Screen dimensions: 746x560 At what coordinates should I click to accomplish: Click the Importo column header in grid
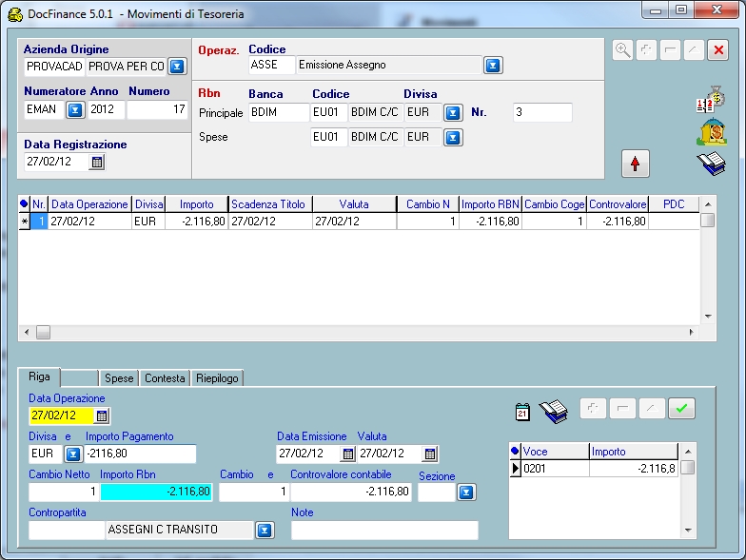tap(197, 204)
